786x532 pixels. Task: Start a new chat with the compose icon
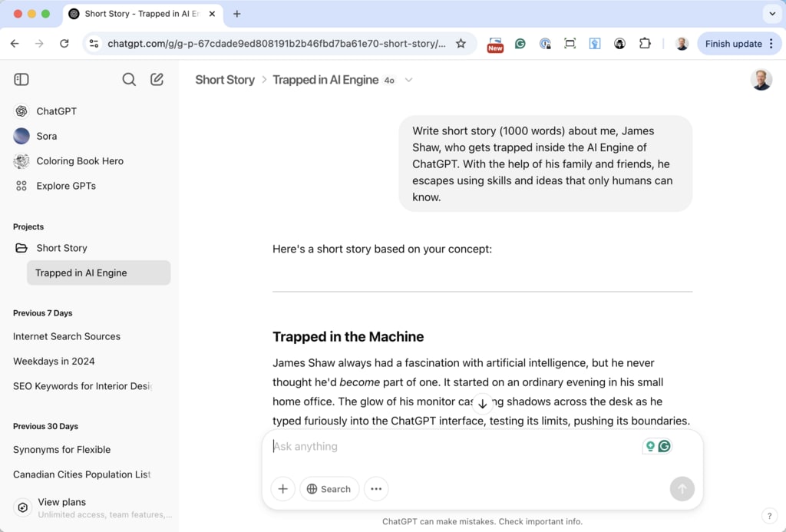tap(157, 79)
